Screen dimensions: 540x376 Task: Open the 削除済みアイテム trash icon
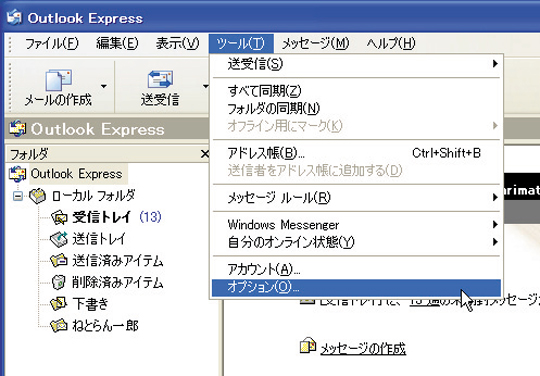pyautogui.click(x=59, y=282)
